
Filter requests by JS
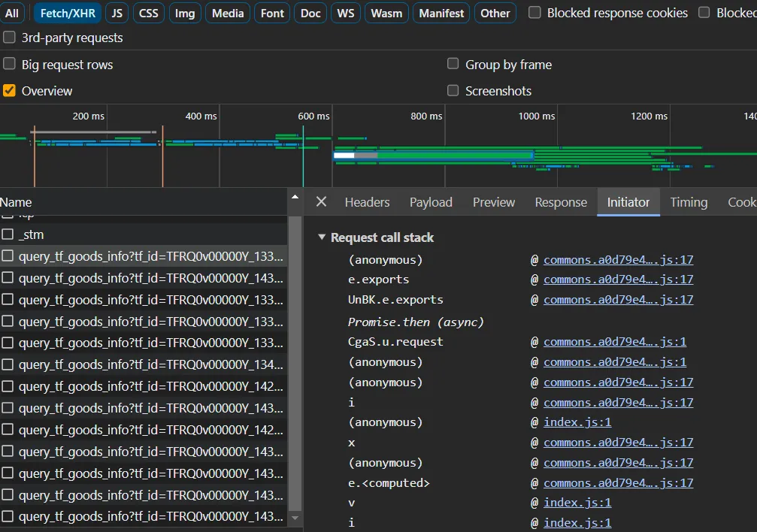click(x=117, y=13)
